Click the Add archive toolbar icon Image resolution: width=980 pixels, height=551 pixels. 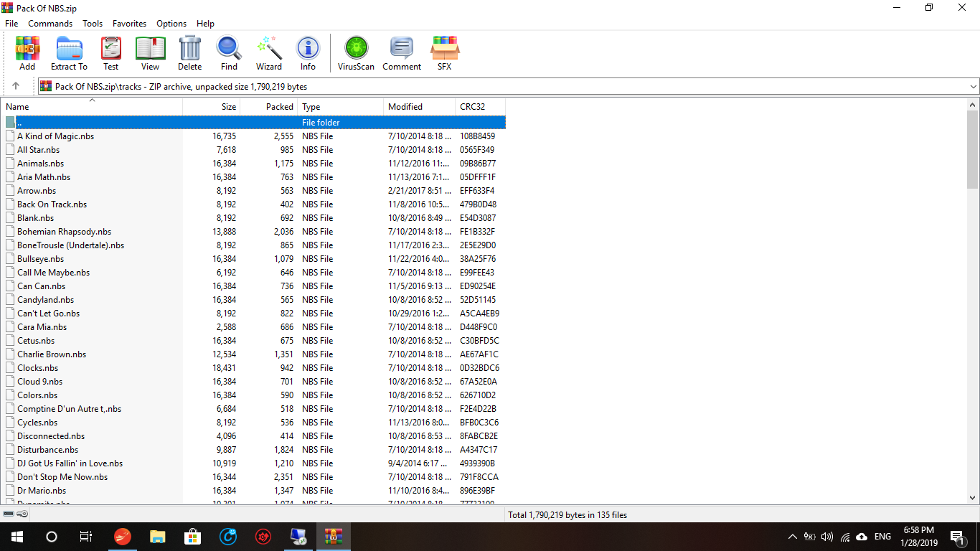[x=27, y=54]
